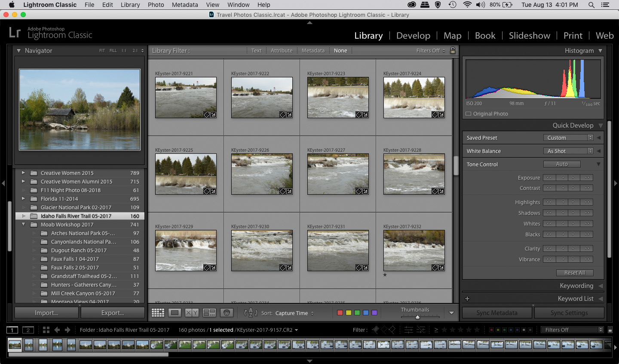Click the filter lock icon

pyautogui.click(x=453, y=50)
